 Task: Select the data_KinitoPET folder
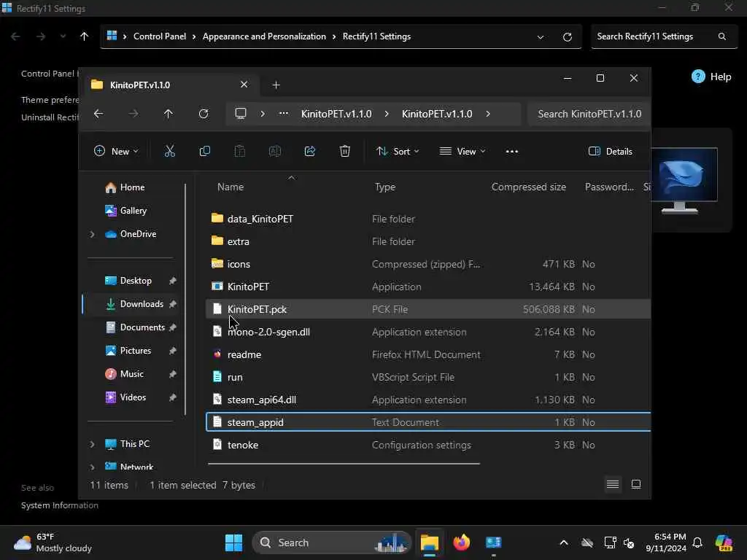[x=427, y=219]
